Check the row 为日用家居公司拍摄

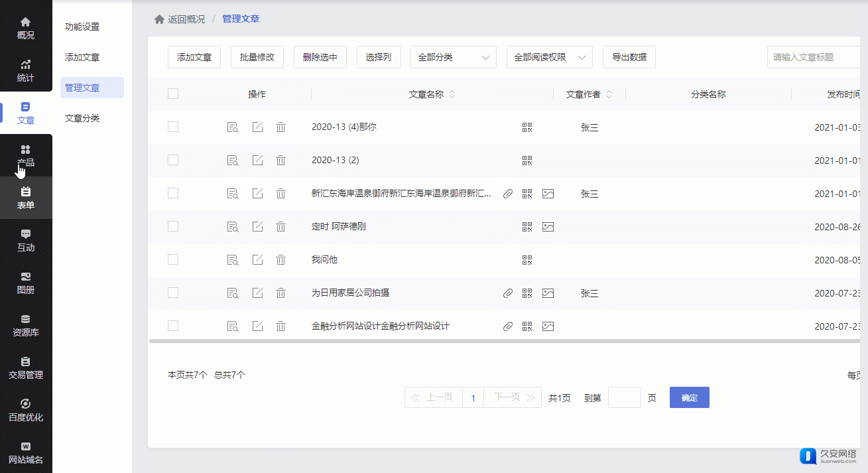(x=173, y=293)
